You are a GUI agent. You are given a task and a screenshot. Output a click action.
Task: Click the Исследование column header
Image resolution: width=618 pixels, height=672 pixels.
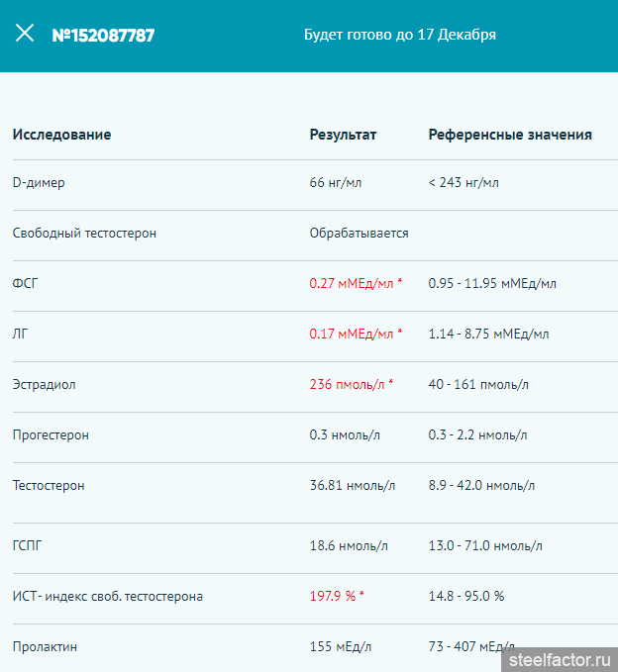(x=61, y=135)
